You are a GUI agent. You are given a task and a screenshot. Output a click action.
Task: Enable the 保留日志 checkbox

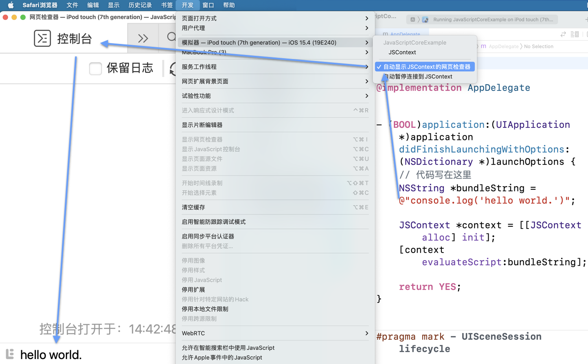pyautogui.click(x=95, y=68)
